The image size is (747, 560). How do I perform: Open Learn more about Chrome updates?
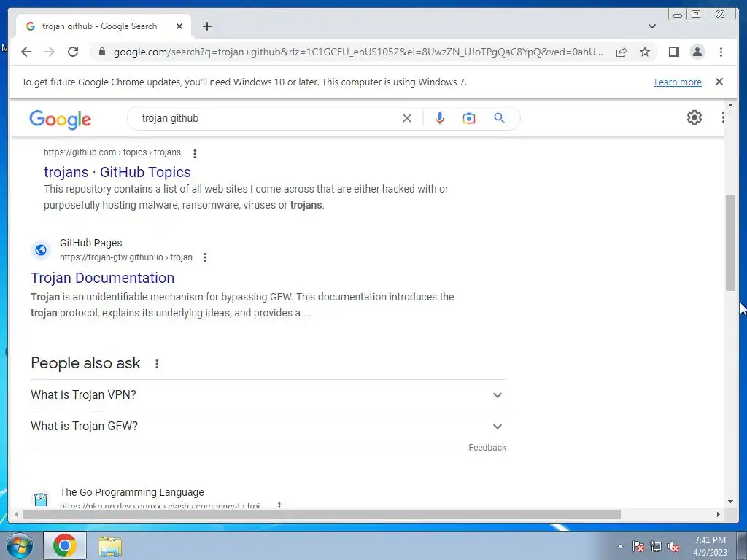pos(678,82)
